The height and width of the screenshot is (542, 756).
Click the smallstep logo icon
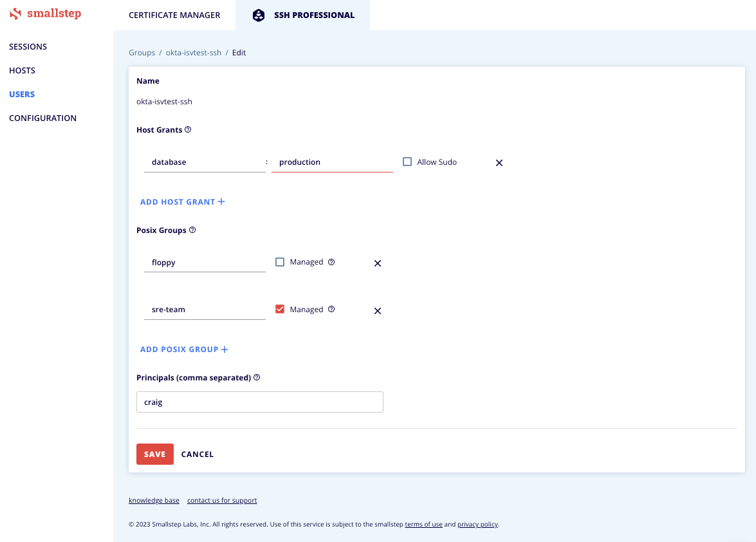pos(15,14)
